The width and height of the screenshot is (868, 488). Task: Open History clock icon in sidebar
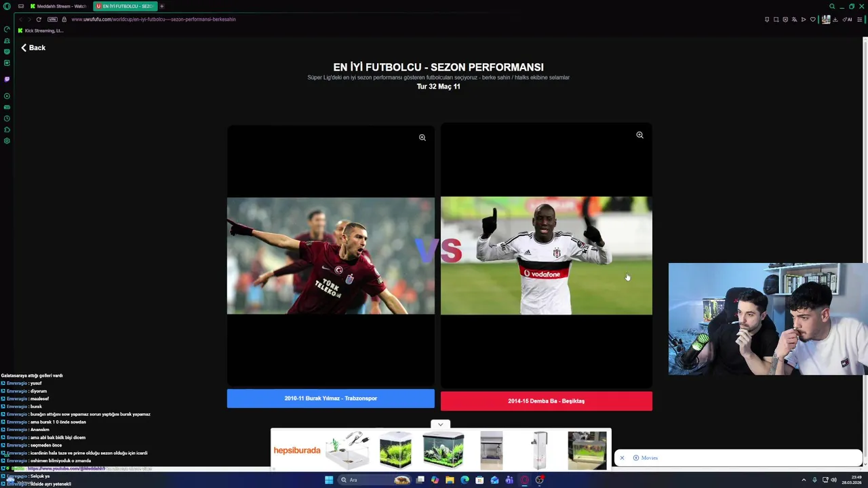[7, 119]
